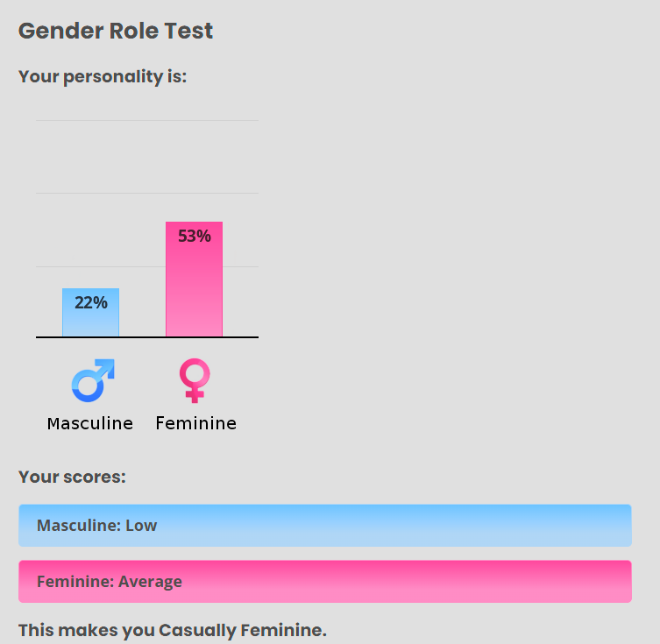The width and height of the screenshot is (660, 644).
Task: Click "This makes you Casually Feminine" text
Action: coord(173,630)
